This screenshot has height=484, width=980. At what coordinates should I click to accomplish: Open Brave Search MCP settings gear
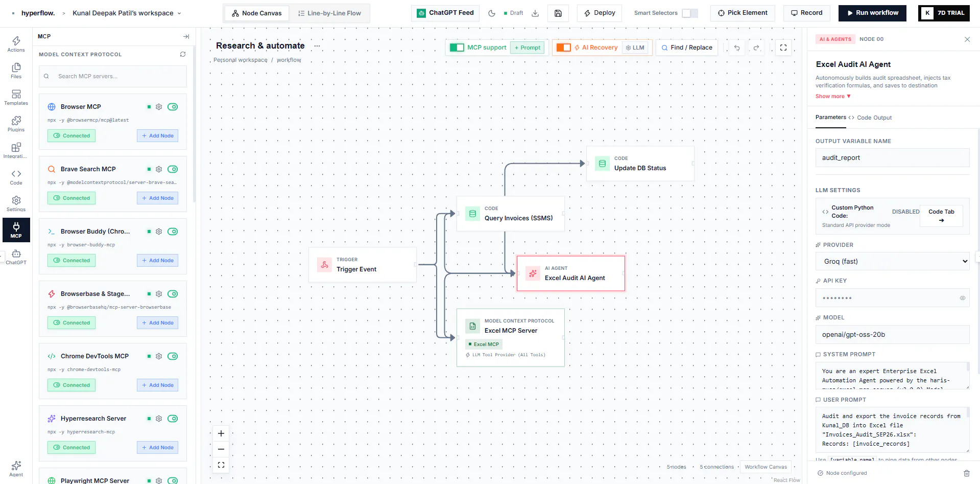click(159, 169)
